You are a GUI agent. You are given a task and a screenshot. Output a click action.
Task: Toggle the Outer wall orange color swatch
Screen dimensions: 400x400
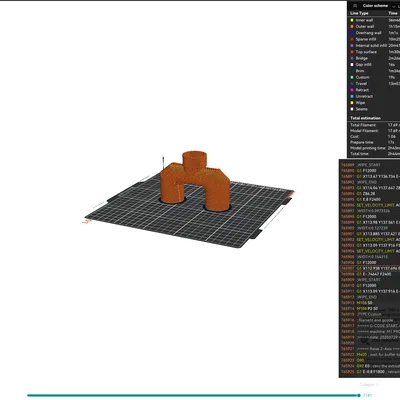352,27
